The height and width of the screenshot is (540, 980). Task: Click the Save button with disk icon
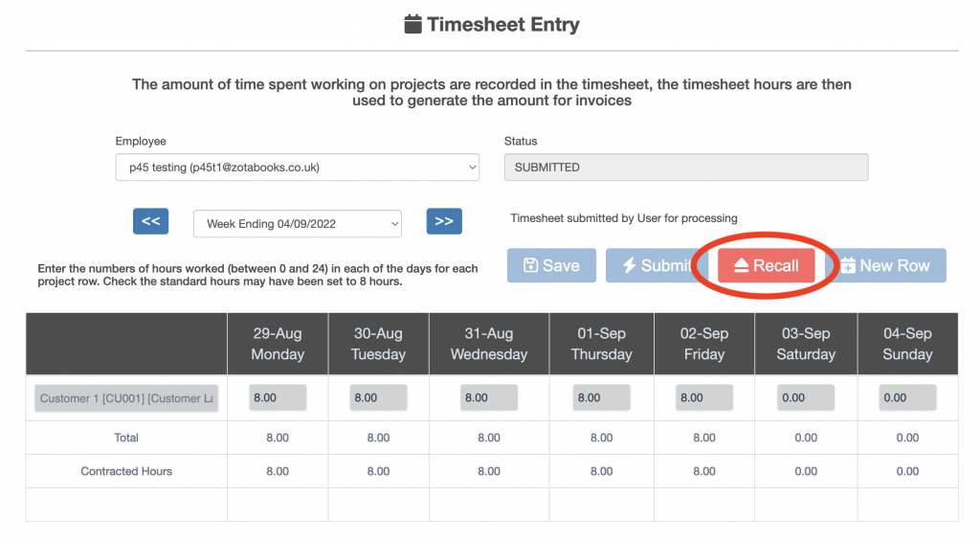[x=551, y=265]
